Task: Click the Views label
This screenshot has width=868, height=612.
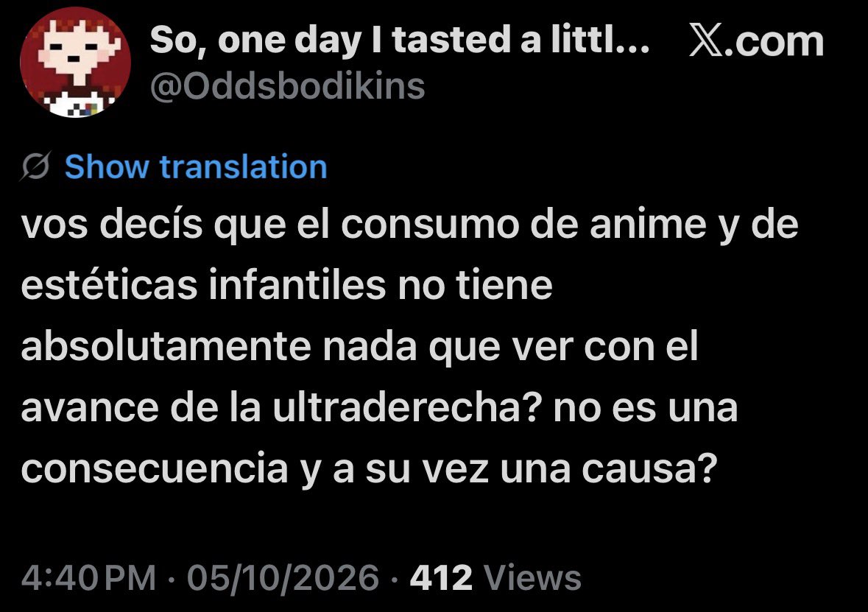Action: point(532,577)
